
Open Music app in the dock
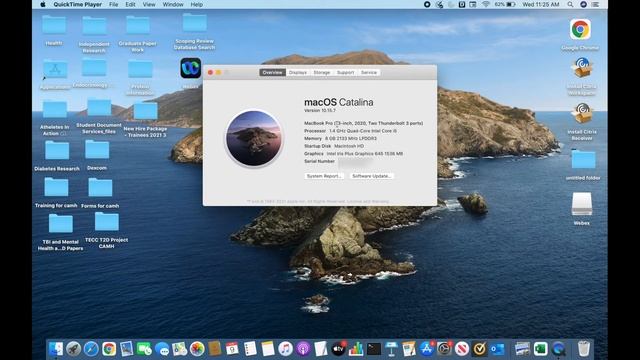tap(285, 349)
